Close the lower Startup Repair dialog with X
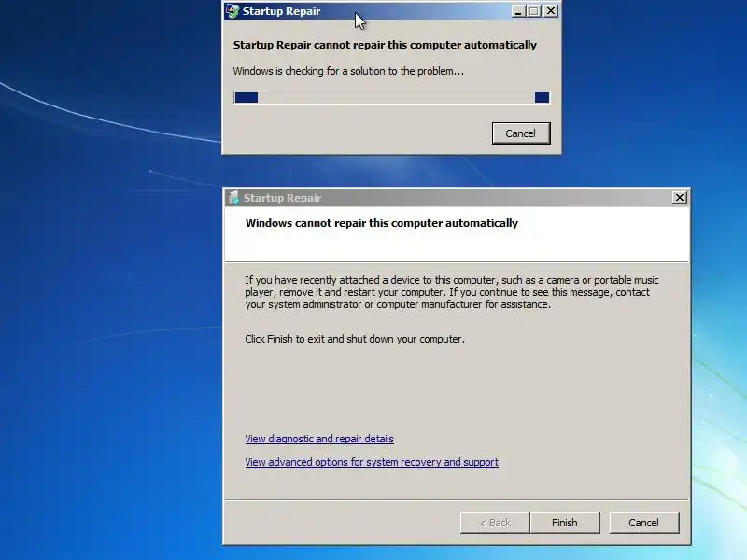Screen dimensions: 747x560 pos(680,198)
